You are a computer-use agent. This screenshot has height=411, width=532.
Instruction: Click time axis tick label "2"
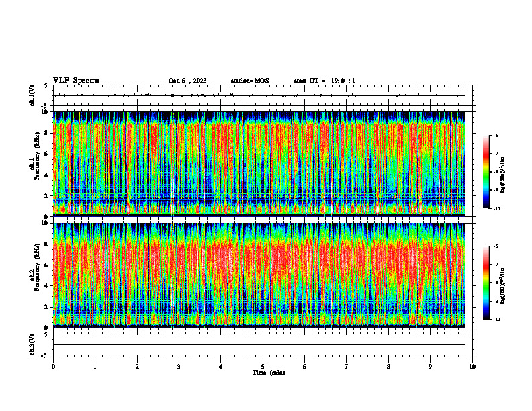point(137,367)
